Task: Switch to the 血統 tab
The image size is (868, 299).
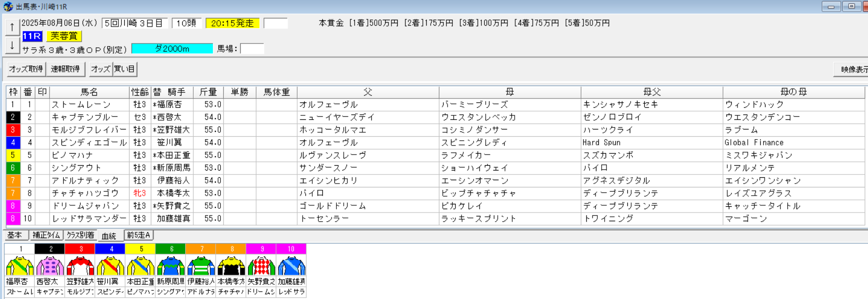Action: pyautogui.click(x=109, y=236)
